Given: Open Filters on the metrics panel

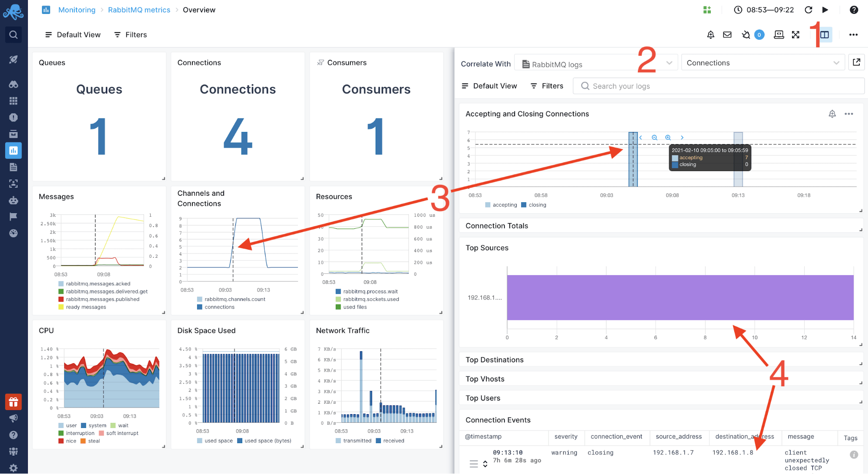Looking at the screenshot, I should [130, 35].
